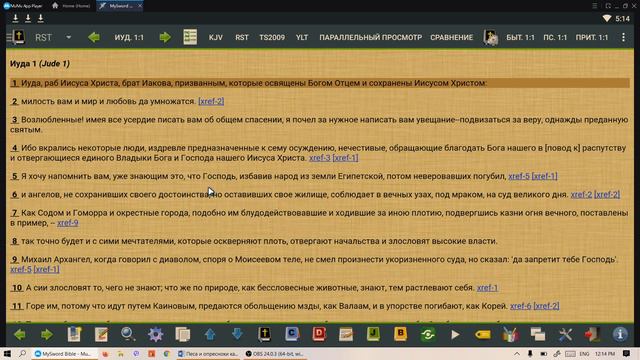The image size is (640, 360).
Task: Click the copy pages icon
Action: [x=182, y=334]
